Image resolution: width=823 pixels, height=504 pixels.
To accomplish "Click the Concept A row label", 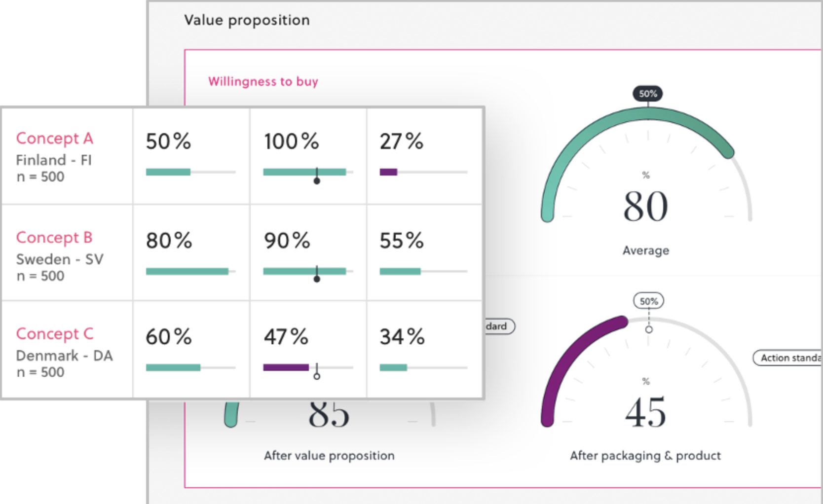I will coord(54,139).
